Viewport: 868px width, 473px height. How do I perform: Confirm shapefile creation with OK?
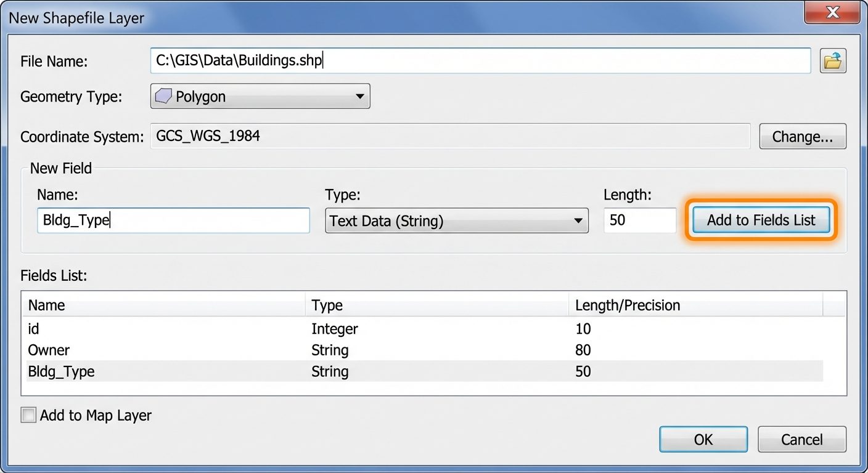(703, 439)
